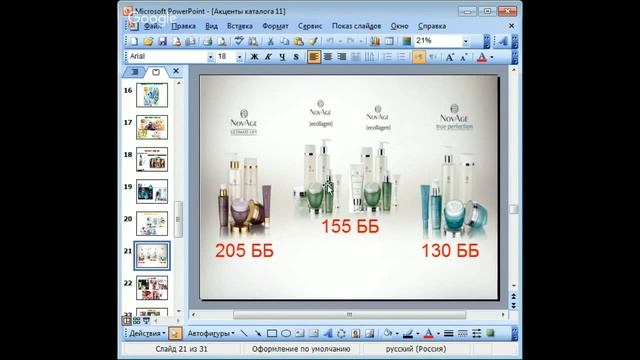Viewport: 640px width, 360px height.
Task: Select slide 22 thumbnail
Action: 152,287
